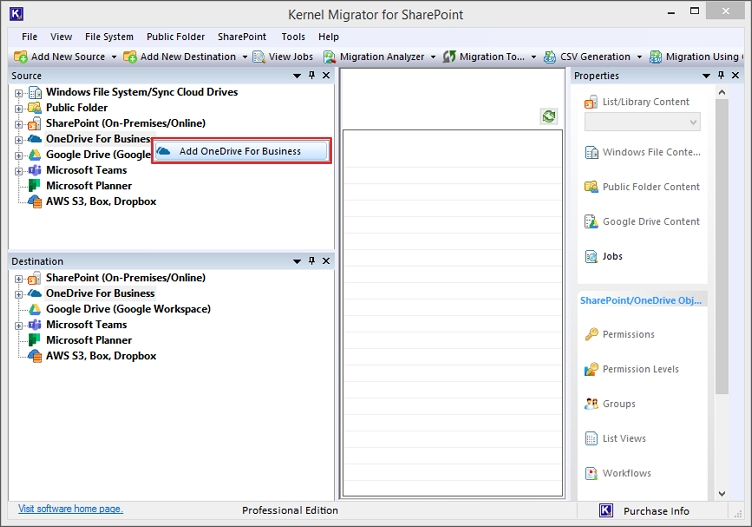Pin the Source panel with the pushpin
Viewport: 752px width, 527px height.
312,75
